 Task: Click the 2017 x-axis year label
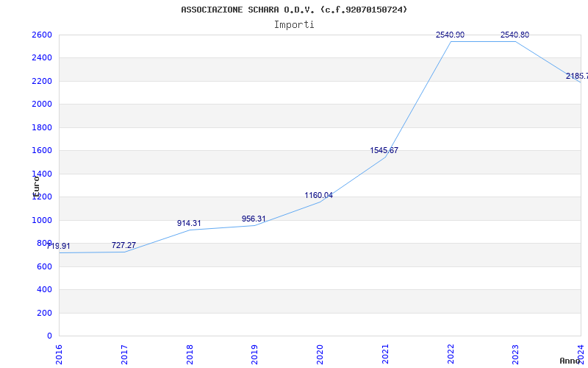click(x=124, y=355)
